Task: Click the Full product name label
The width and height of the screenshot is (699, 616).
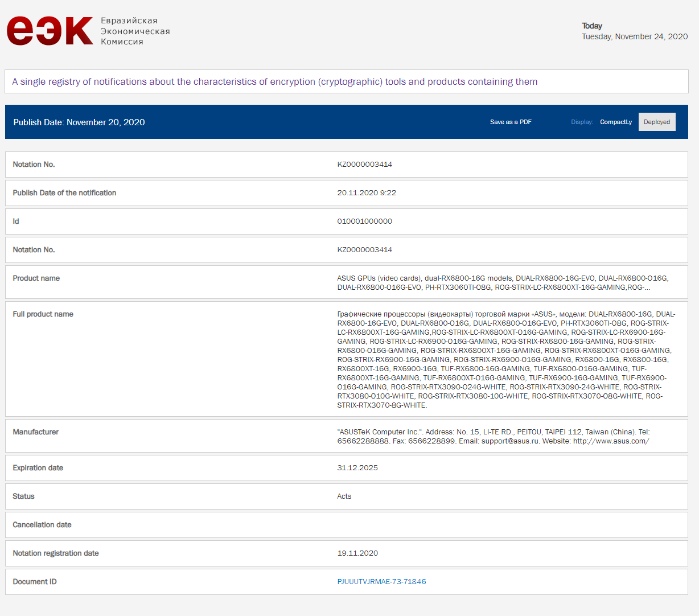Action: [43, 314]
